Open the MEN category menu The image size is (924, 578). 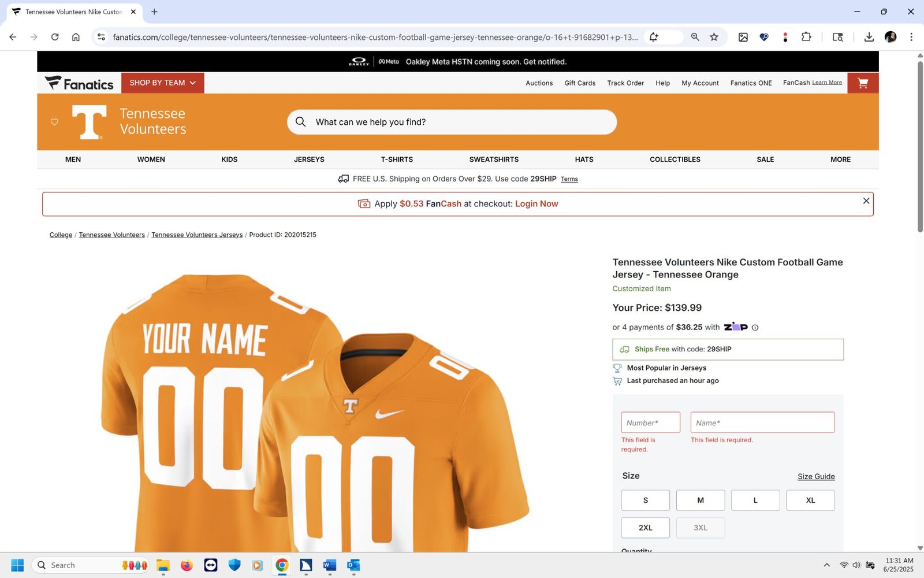[73, 160]
